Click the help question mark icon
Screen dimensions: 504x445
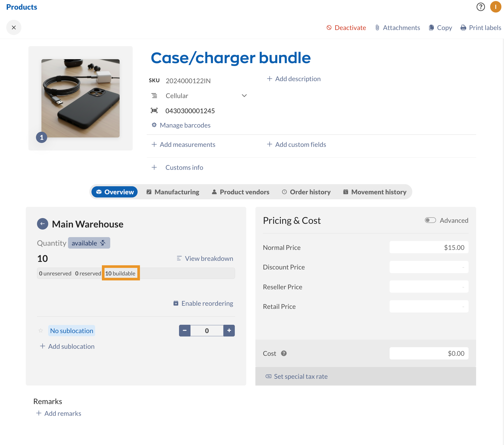[481, 7]
